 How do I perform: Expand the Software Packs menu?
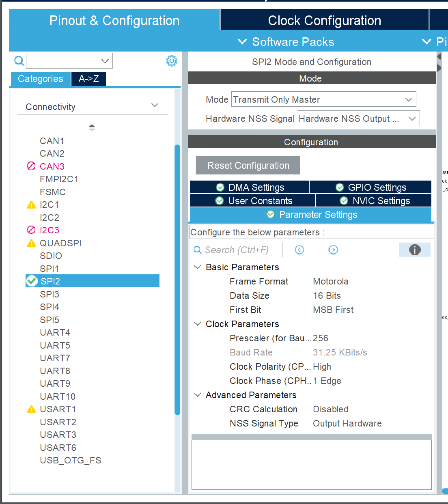click(x=286, y=42)
